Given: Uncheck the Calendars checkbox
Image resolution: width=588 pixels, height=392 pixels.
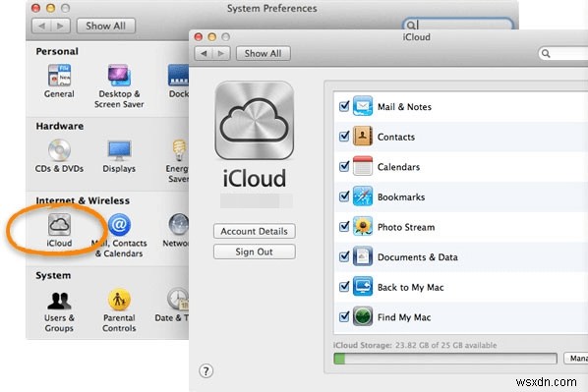Looking at the screenshot, I should (x=344, y=166).
